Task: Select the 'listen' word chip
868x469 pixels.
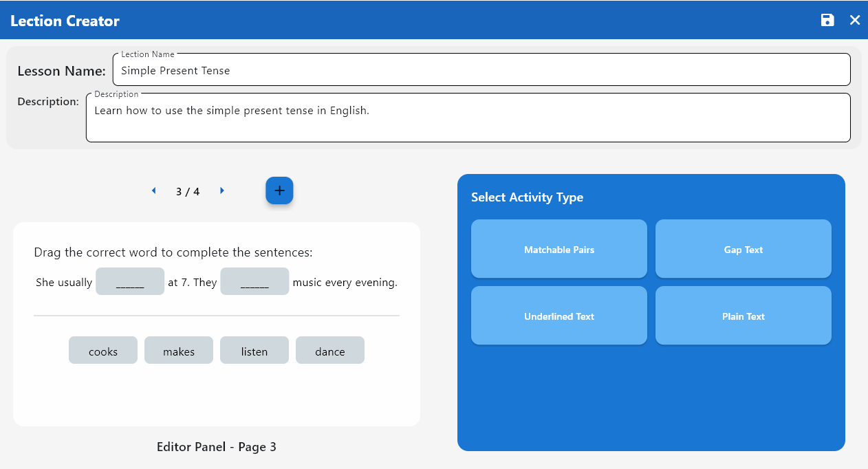Action: [x=254, y=350]
